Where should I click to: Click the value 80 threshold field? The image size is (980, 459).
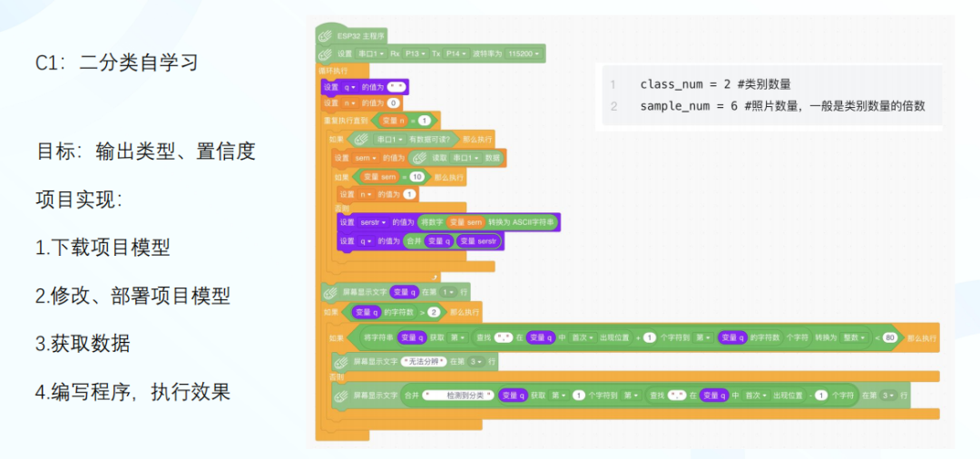pos(891,337)
